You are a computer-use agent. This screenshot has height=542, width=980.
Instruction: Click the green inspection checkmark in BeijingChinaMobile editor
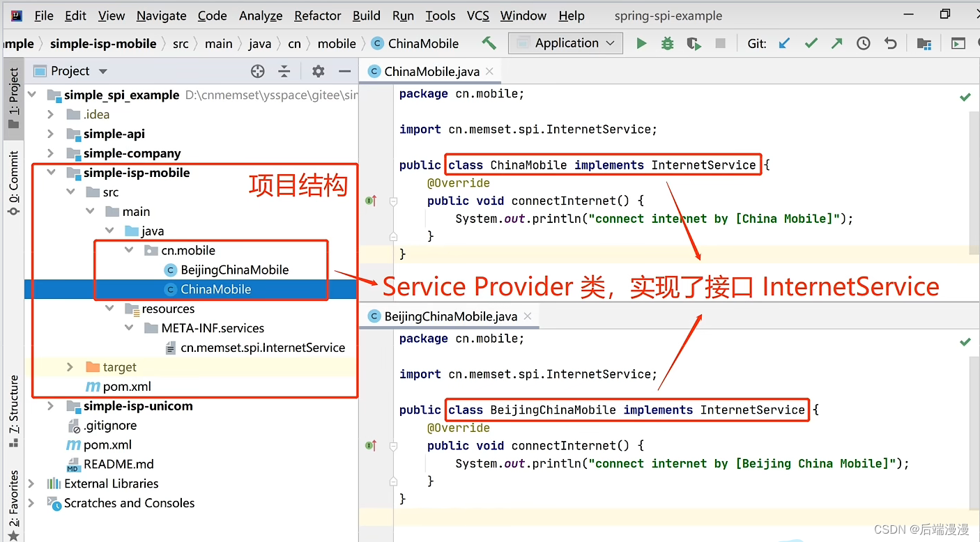tap(965, 341)
